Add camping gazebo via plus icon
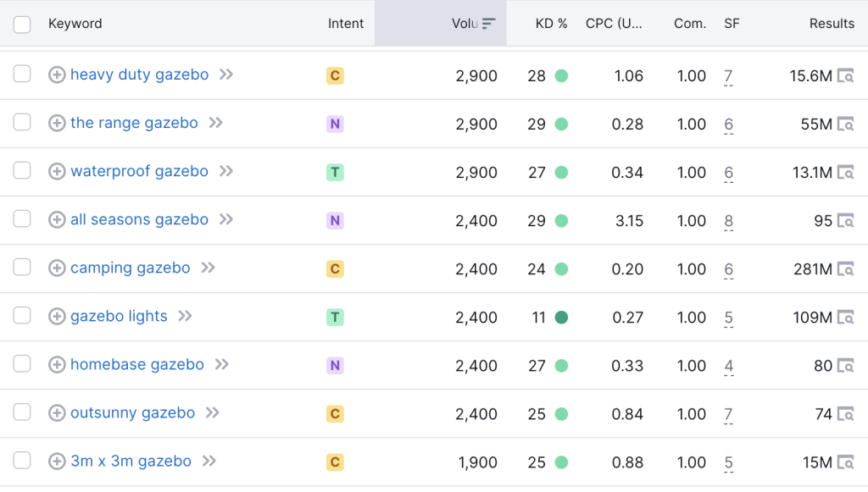The image size is (868, 492). pyautogui.click(x=57, y=268)
